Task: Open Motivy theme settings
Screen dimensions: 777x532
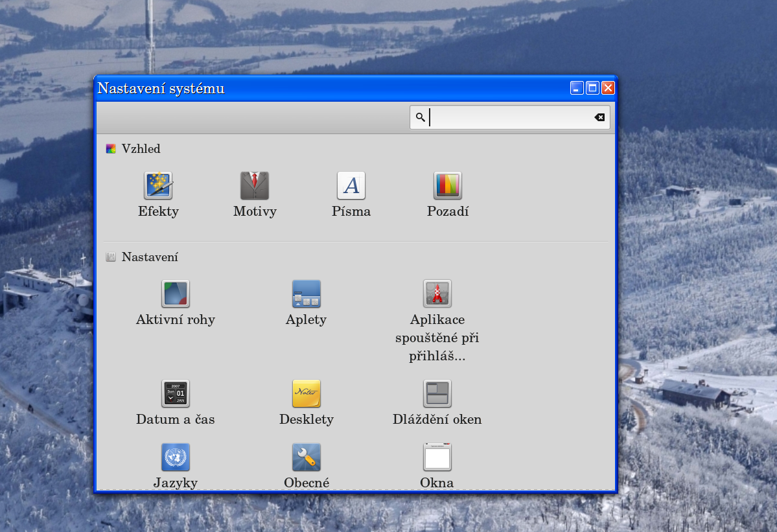Action: click(x=255, y=186)
